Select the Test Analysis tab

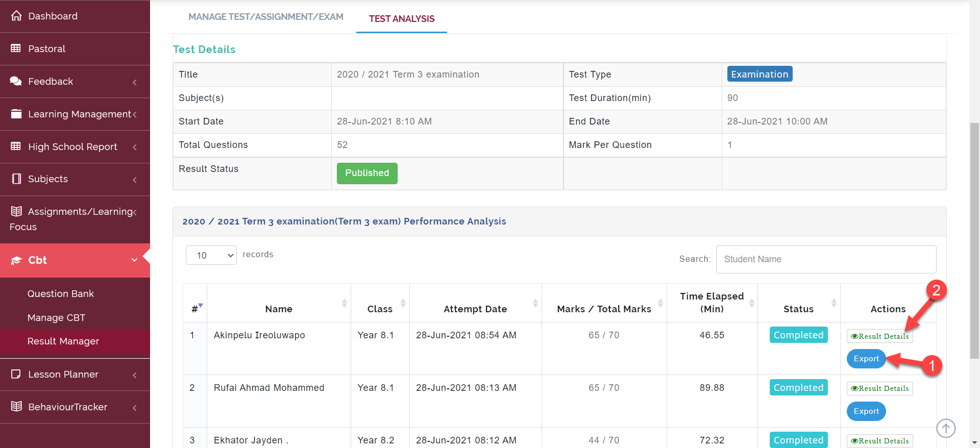click(402, 18)
